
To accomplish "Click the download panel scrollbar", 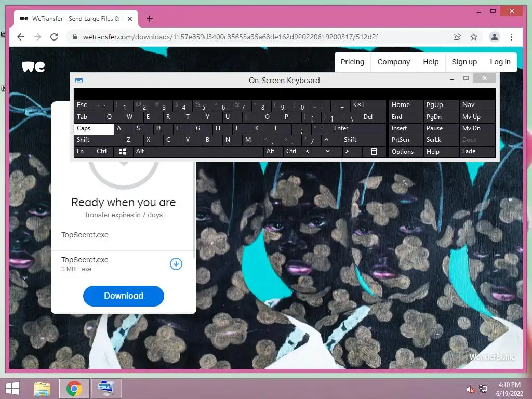I will pyautogui.click(x=194, y=210).
